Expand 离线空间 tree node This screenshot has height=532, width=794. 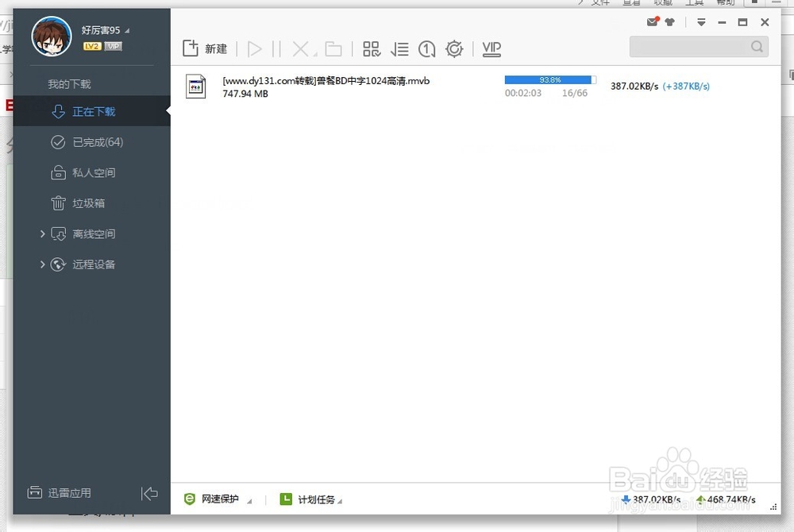43,234
